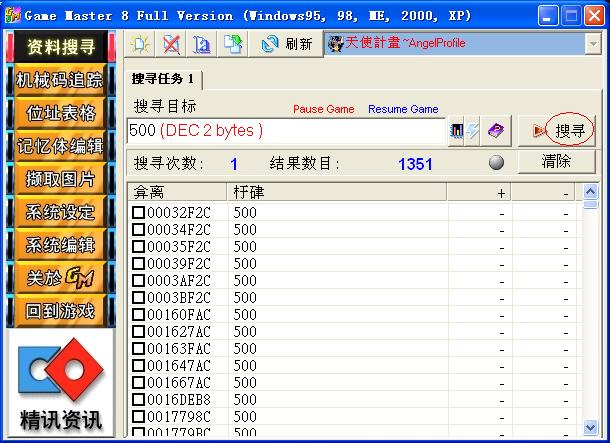Click the export documents toolbar icon

pyautogui.click(x=232, y=44)
